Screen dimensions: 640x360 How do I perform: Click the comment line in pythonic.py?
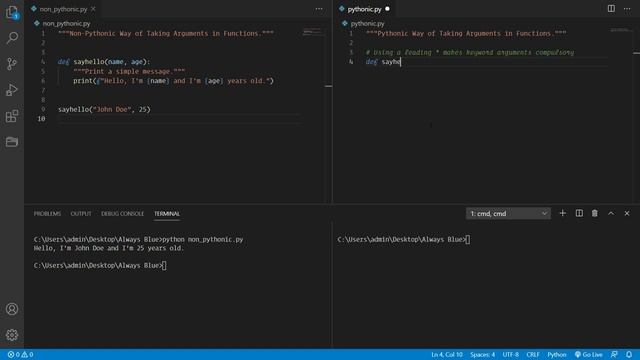(x=470, y=52)
